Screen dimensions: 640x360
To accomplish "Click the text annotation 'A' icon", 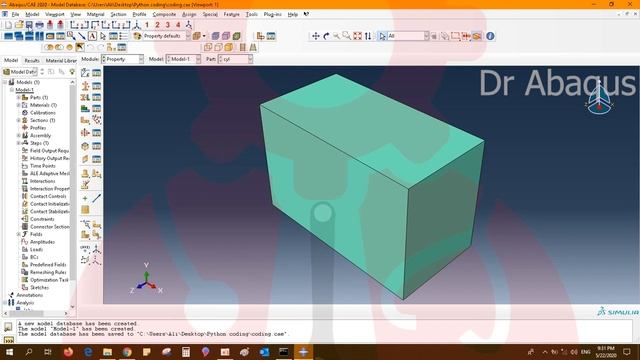I will tap(93, 36).
